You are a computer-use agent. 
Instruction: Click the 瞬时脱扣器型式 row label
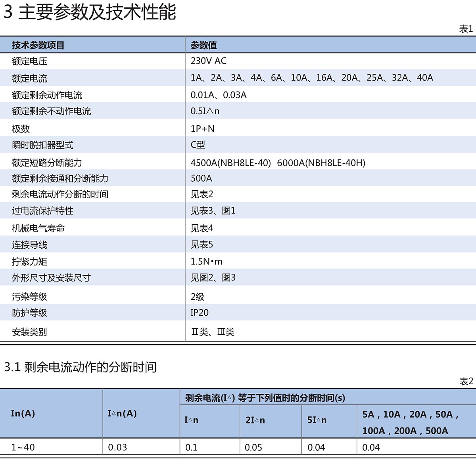(x=42, y=145)
